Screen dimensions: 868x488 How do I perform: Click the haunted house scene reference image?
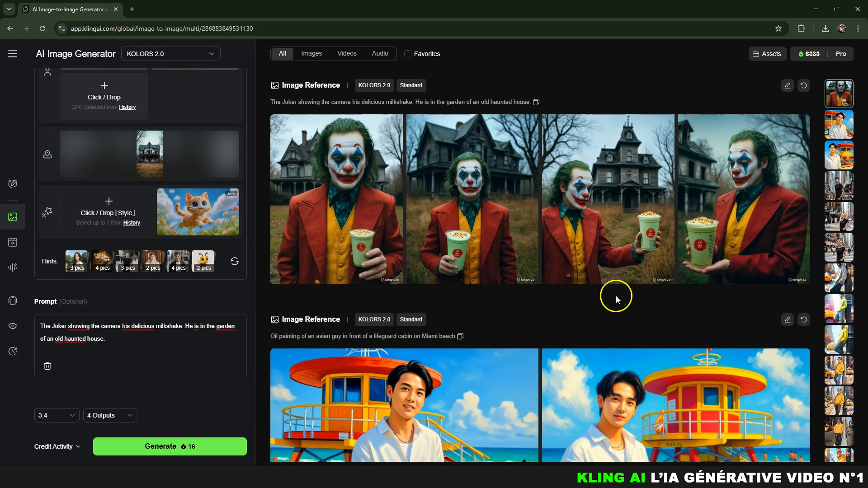[150, 154]
